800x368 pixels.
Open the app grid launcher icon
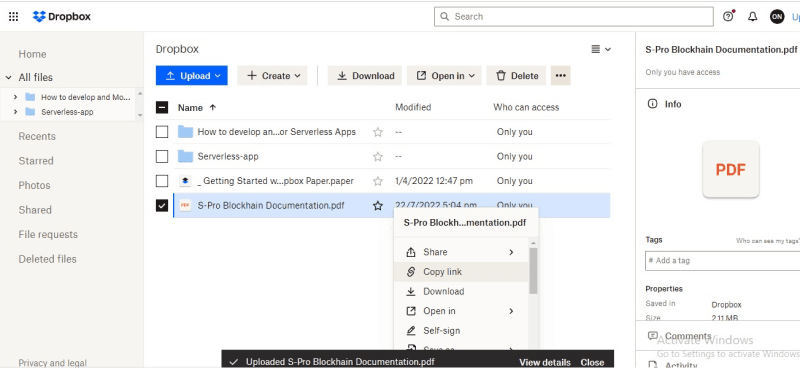point(14,17)
